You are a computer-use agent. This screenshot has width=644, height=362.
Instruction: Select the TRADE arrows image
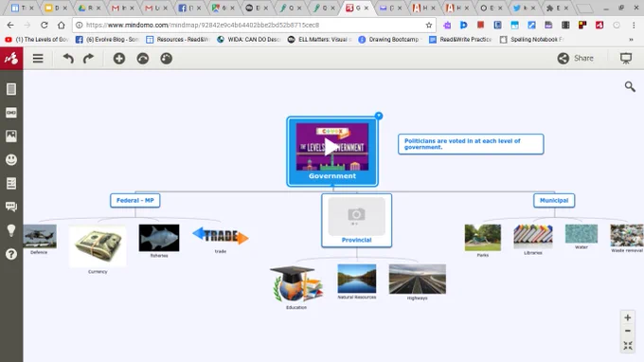click(221, 236)
